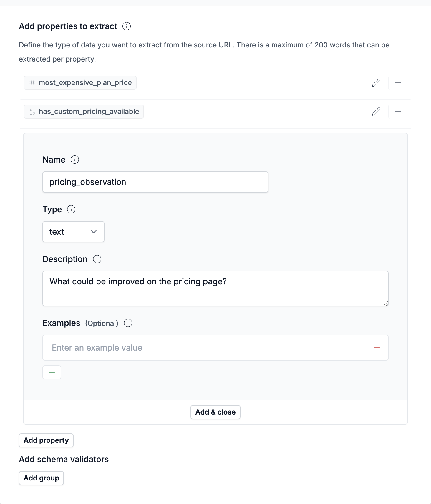
Task: Click the Add & close button
Action: [215, 412]
